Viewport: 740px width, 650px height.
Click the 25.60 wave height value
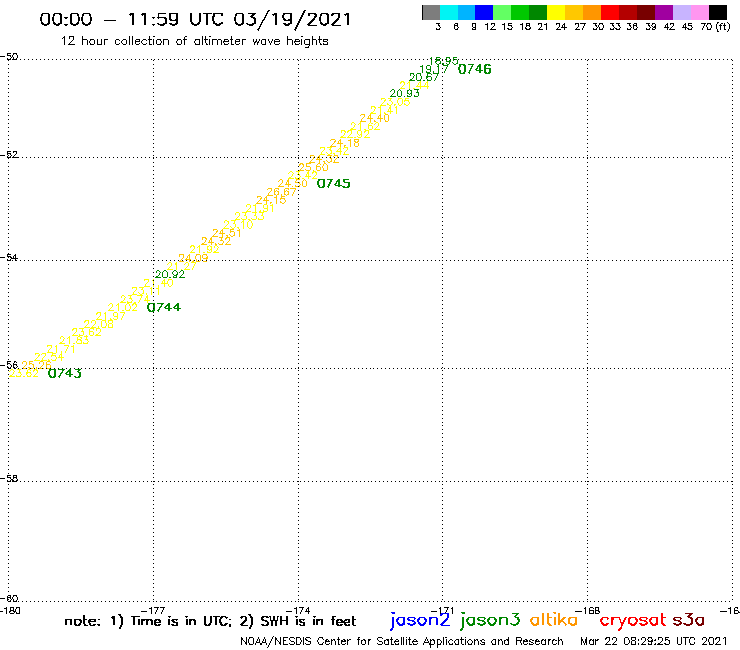tap(313, 167)
